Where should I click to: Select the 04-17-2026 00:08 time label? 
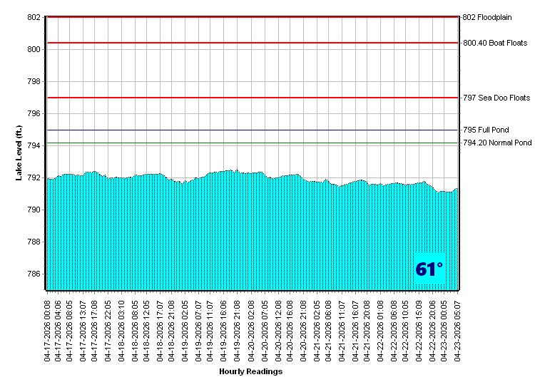coord(48,328)
